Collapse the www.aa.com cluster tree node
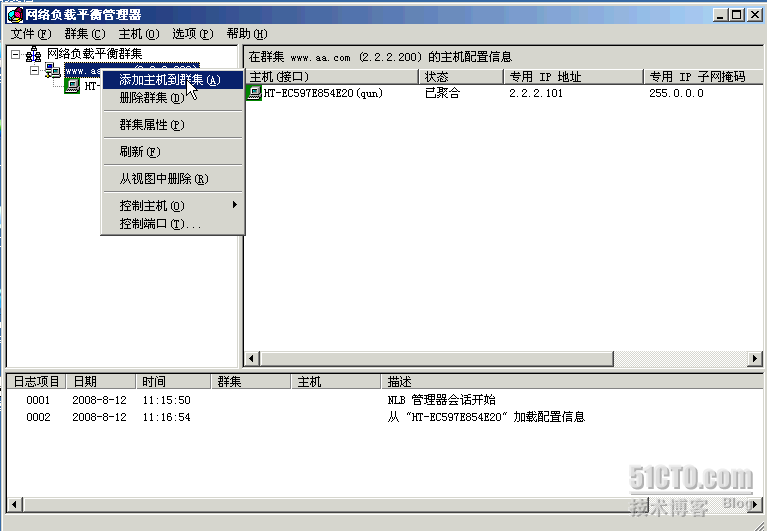 [x=35, y=70]
